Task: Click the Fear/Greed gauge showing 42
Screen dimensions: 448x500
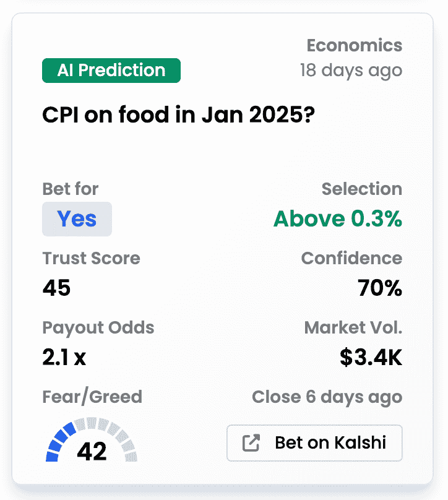Action: coord(92,440)
